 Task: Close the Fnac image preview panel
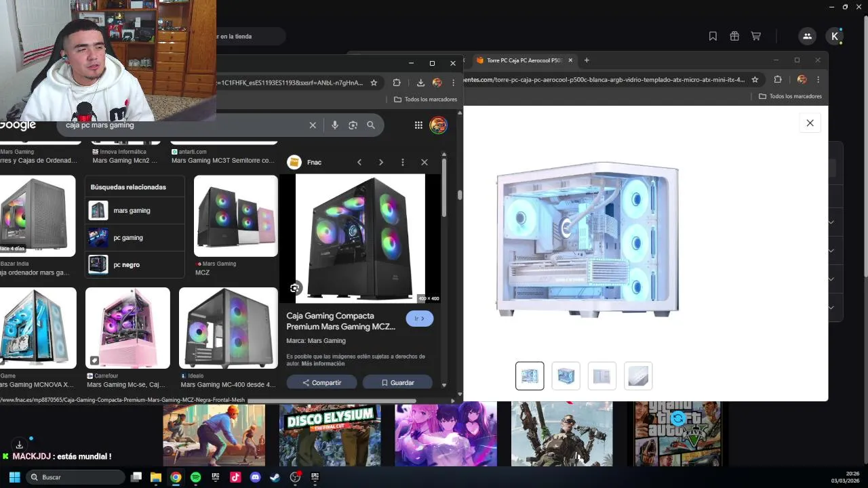point(425,163)
